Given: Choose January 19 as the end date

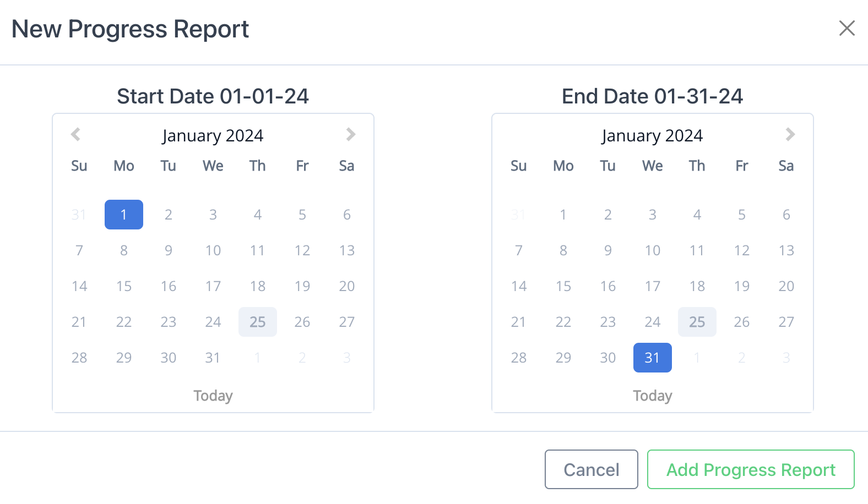Looking at the screenshot, I should coord(742,286).
